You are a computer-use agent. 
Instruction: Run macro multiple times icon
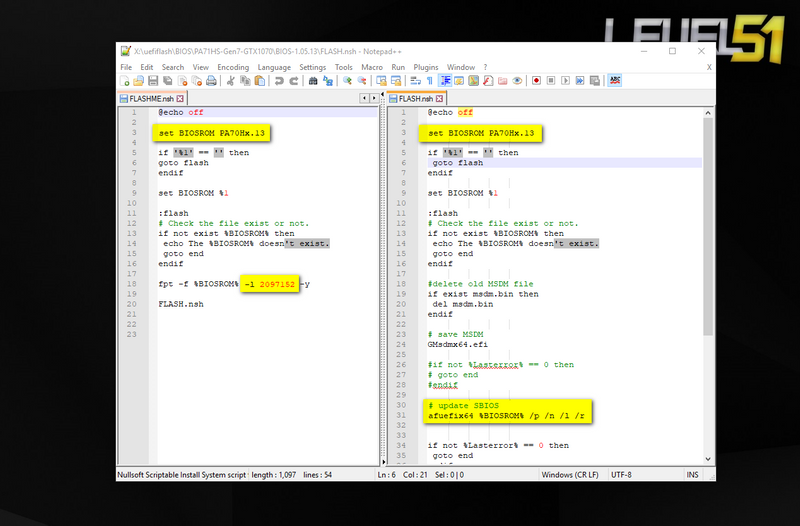click(580, 81)
